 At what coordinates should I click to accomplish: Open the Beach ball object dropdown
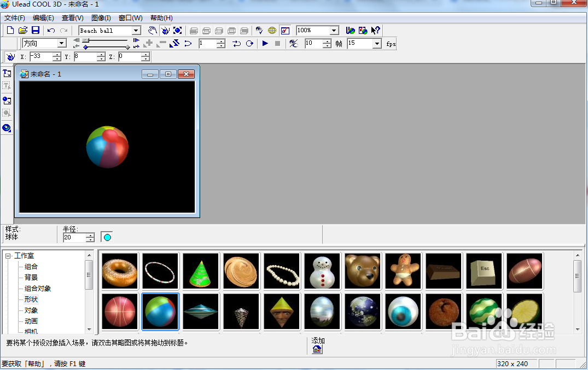(x=136, y=31)
